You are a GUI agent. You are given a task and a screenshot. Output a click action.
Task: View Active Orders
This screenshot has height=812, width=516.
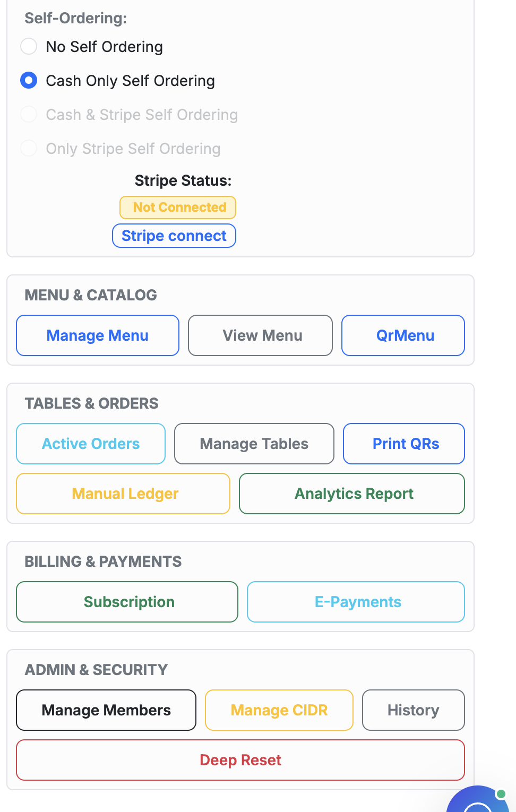pos(91,444)
